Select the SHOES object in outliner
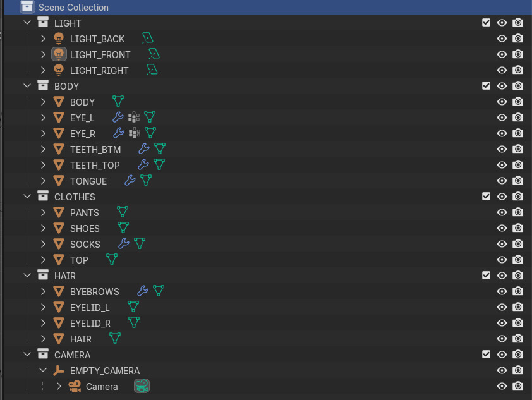This screenshot has width=532, height=400. 85,228
